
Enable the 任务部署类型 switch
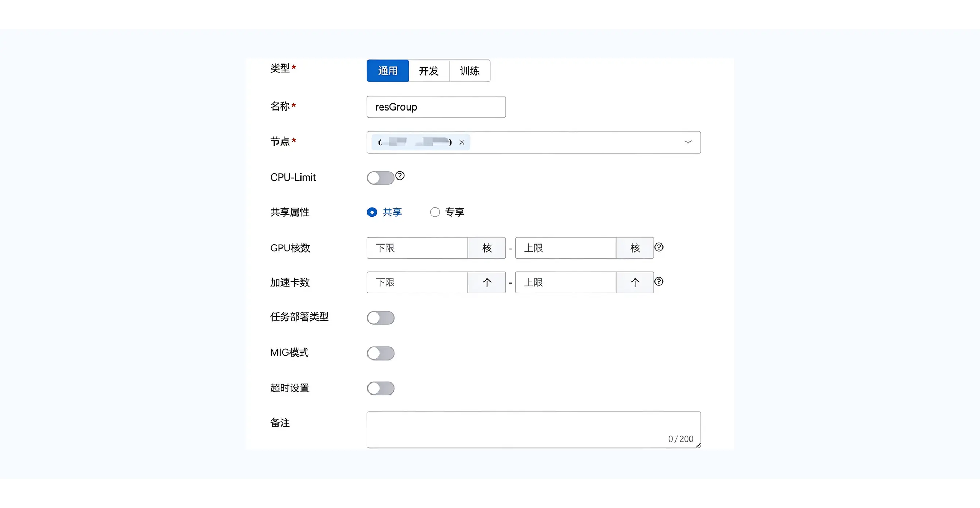click(x=380, y=318)
